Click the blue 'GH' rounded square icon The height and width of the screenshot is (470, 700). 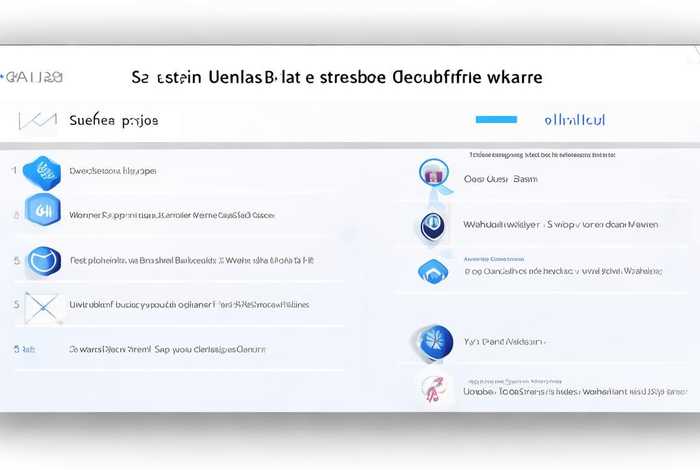tap(43, 213)
